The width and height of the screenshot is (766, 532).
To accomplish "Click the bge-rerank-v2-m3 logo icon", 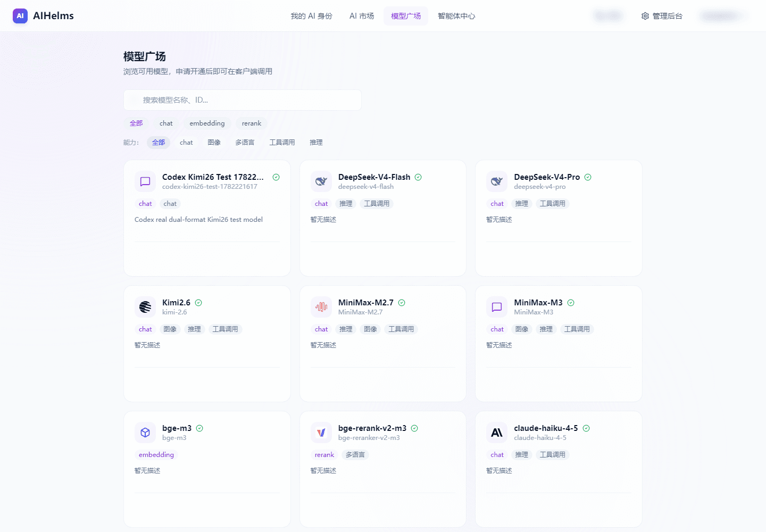I will [321, 433].
